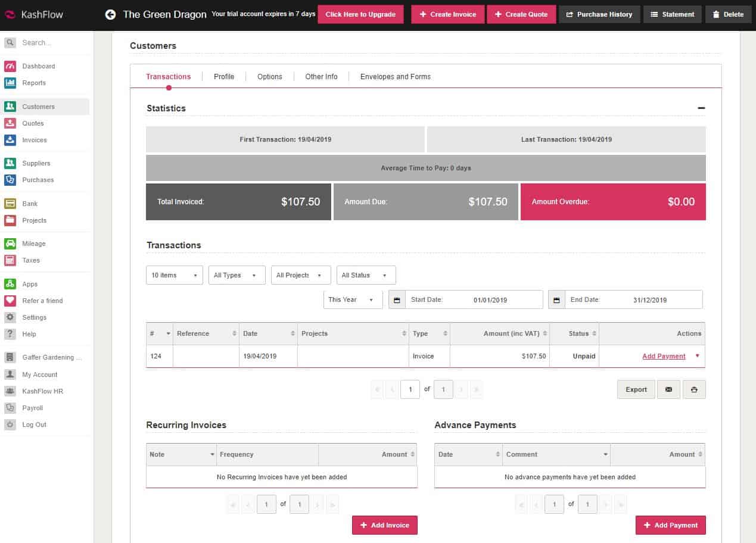This screenshot has height=543, width=756.
Task: Click the Purchases sidebar icon
Action: click(x=10, y=180)
